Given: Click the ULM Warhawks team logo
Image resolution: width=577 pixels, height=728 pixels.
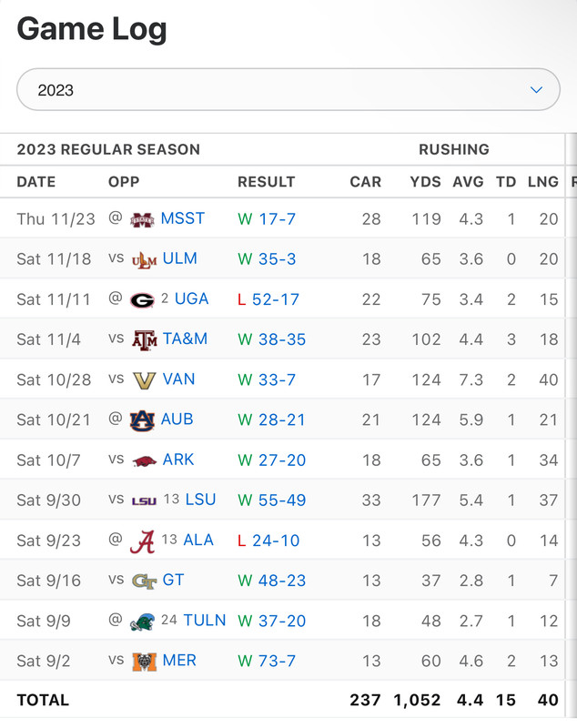Looking at the screenshot, I should point(144,259).
